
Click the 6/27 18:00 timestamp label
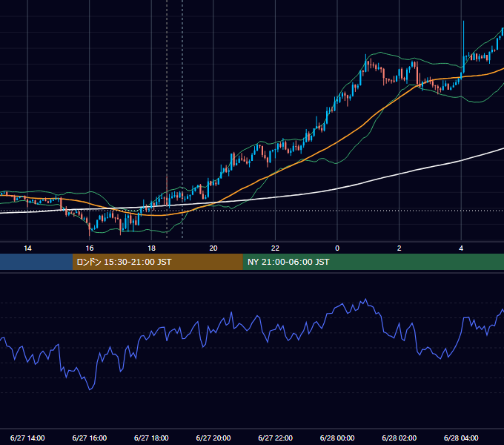[151, 438]
